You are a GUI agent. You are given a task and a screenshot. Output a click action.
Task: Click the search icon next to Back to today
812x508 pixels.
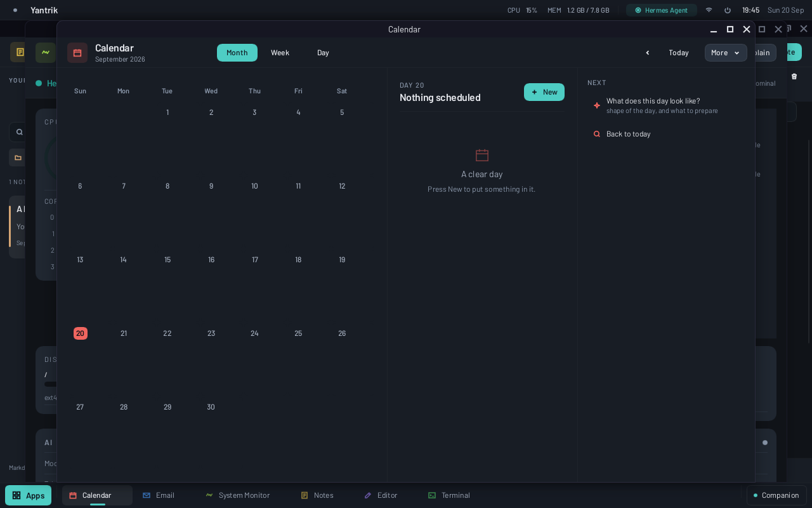click(596, 134)
